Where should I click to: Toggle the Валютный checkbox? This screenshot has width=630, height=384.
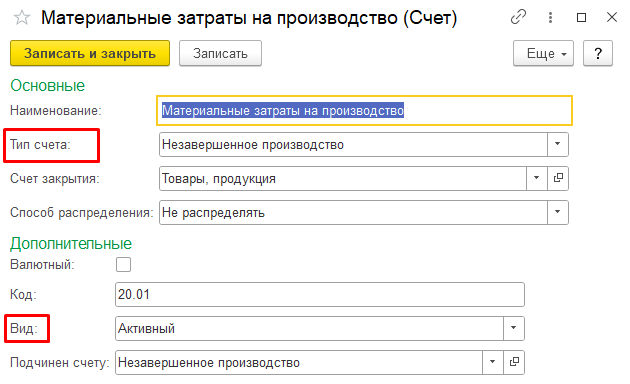(x=123, y=265)
